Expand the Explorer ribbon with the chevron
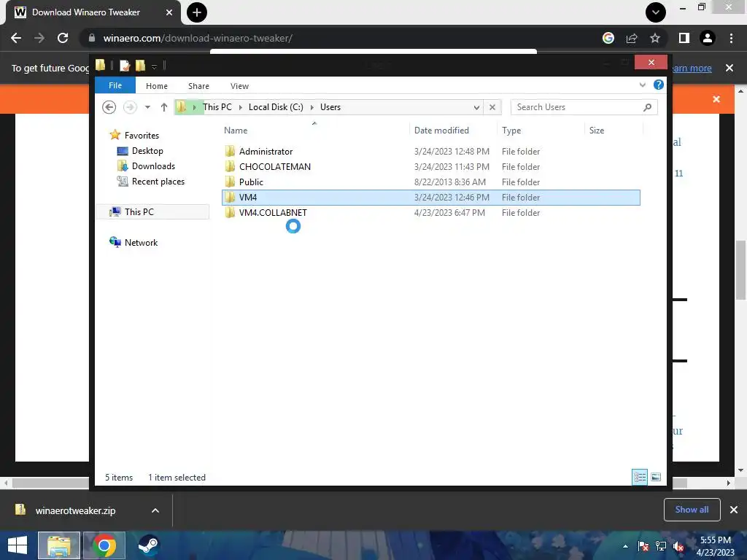This screenshot has width=747, height=560. [x=642, y=85]
